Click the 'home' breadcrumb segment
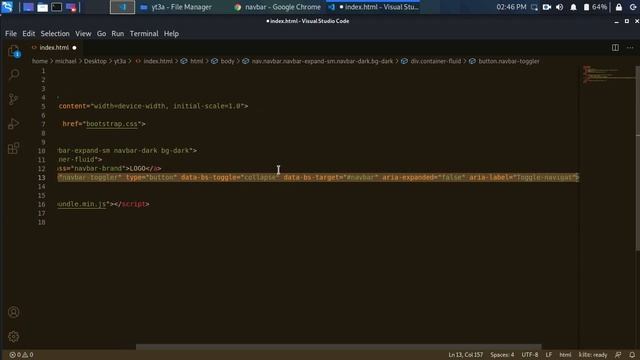 click(40, 61)
